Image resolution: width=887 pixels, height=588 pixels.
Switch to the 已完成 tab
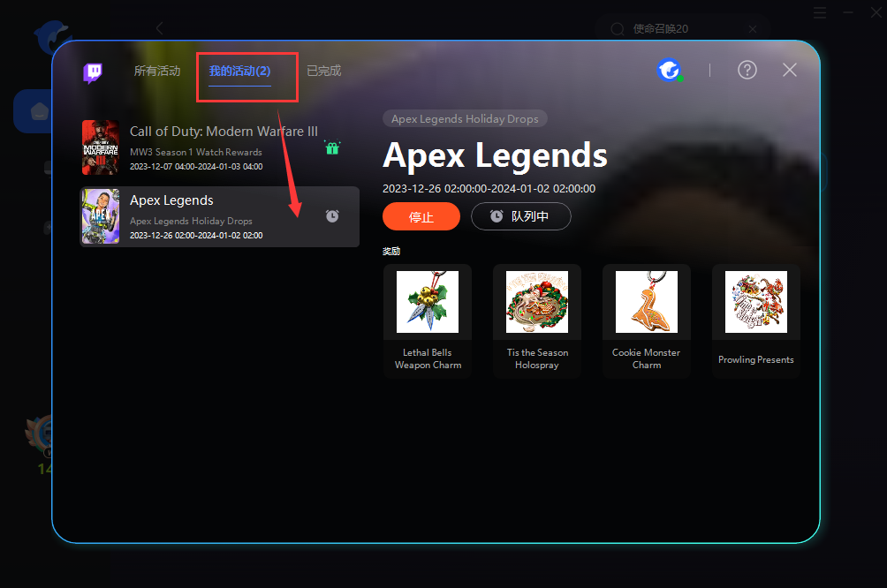click(x=323, y=71)
